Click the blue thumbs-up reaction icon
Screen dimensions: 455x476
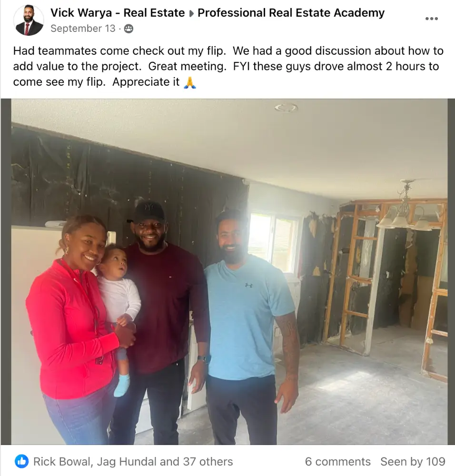coord(21,461)
